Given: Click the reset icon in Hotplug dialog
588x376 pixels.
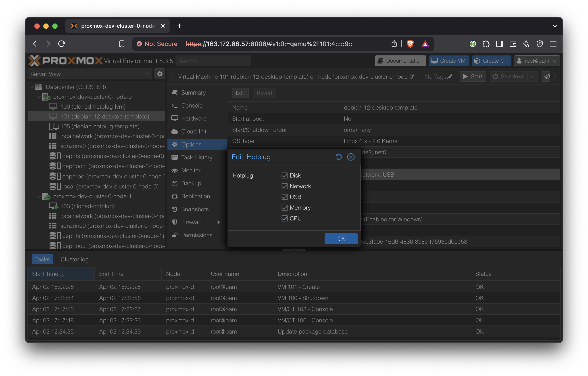Looking at the screenshot, I should (338, 157).
